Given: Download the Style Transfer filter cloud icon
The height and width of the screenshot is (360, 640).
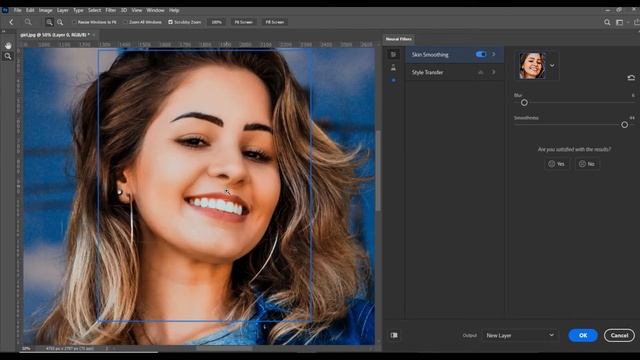Looking at the screenshot, I should [x=481, y=72].
